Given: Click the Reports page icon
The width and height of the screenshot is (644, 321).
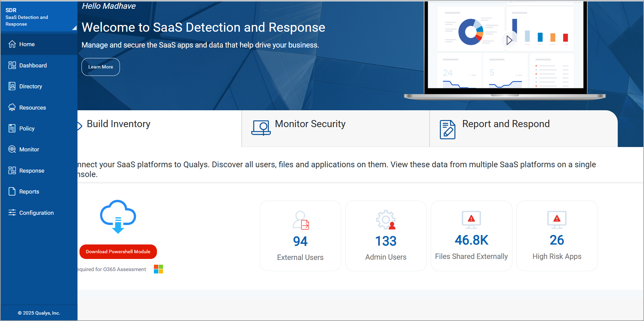Looking at the screenshot, I should pos(12,192).
